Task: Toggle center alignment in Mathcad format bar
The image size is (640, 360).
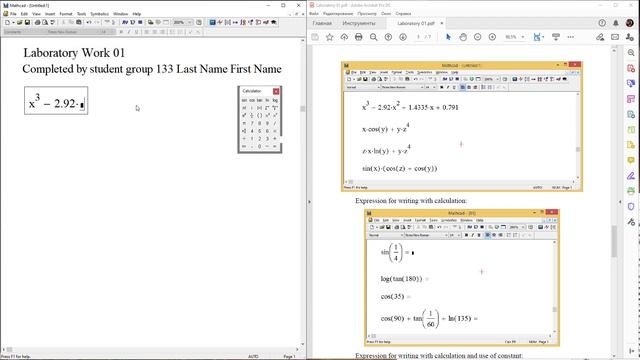Action: [x=155, y=32]
